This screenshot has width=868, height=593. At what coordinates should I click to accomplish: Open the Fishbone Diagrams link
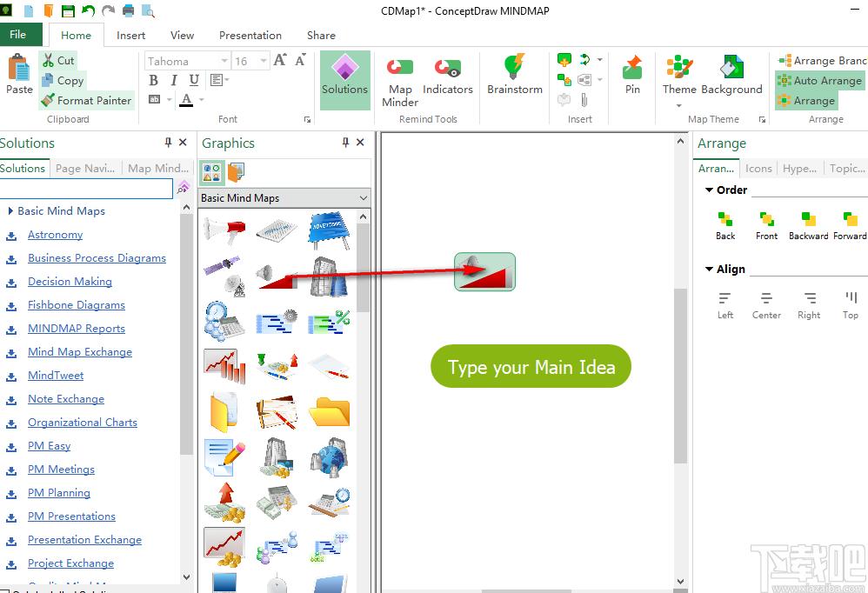77,305
